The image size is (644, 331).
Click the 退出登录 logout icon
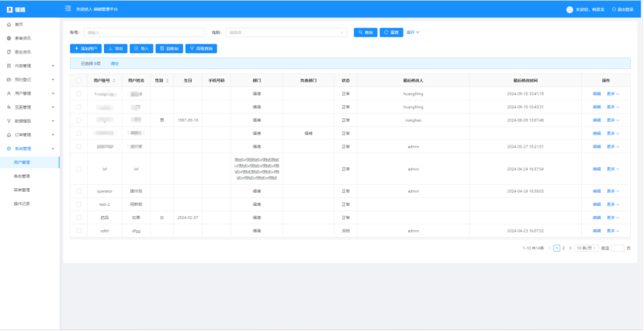[615, 9]
